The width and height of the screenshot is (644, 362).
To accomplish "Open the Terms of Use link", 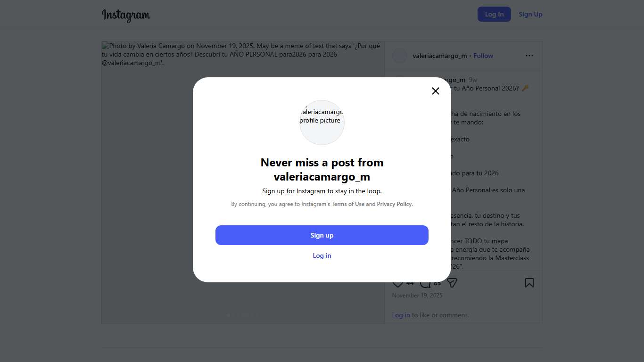I will [348, 204].
